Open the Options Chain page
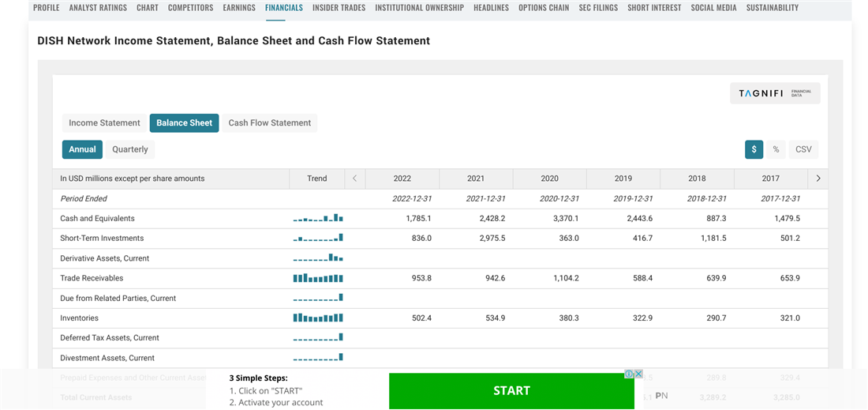 544,8
